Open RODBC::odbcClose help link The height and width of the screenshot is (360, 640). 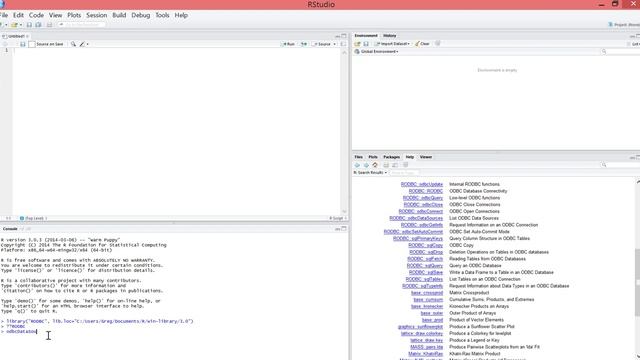tap(423, 204)
